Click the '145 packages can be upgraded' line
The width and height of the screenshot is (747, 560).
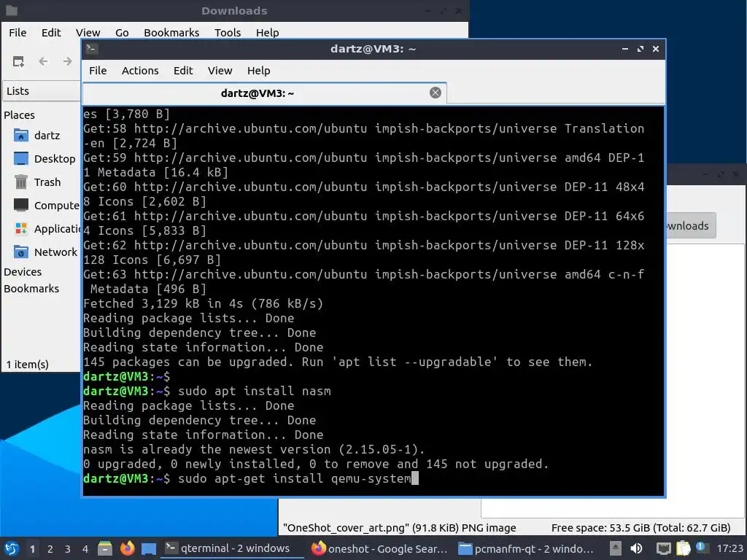point(338,362)
